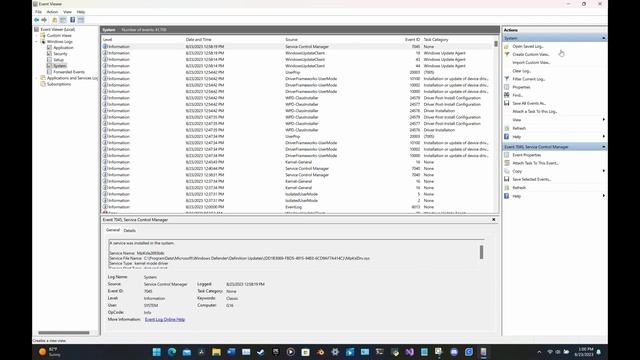This screenshot has width=640, height=360.
Task: Open the Help menu in the menu bar
Action: click(81, 12)
